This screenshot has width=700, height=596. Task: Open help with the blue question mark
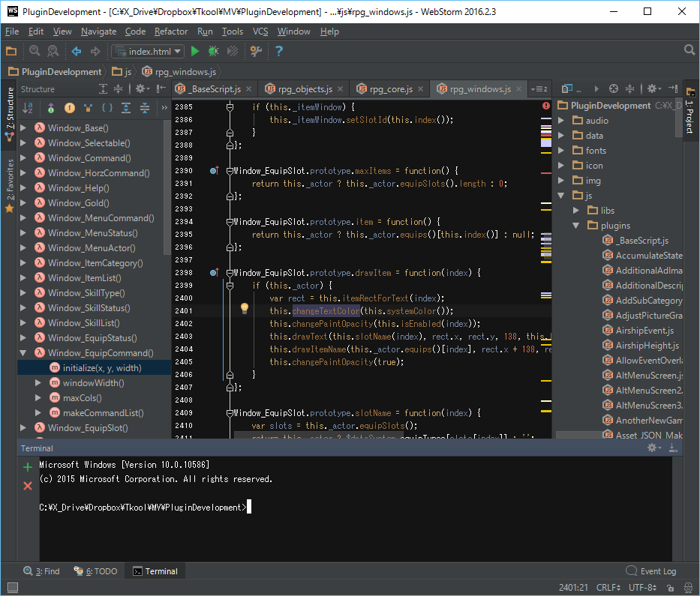279,51
